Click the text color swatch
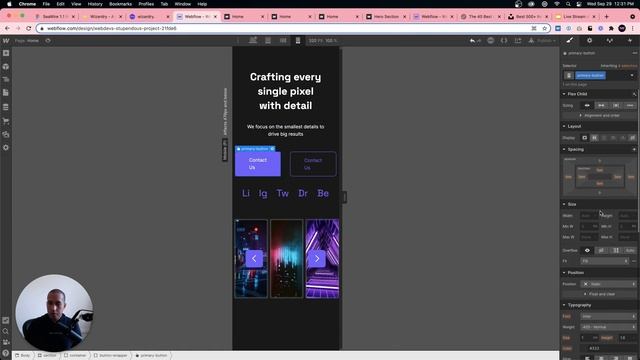The image size is (640, 360). tap(584, 348)
